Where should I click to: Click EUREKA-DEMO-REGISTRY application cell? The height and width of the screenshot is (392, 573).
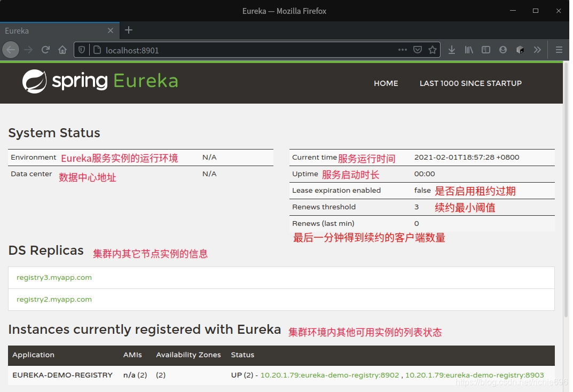pyautogui.click(x=62, y=375)
